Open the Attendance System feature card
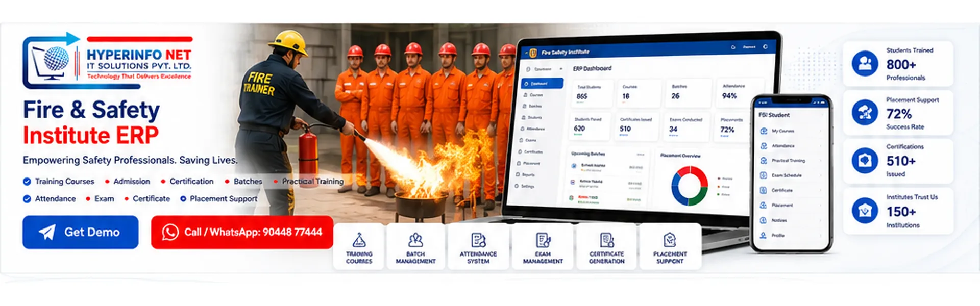980x306 pixels. point(478,246)
